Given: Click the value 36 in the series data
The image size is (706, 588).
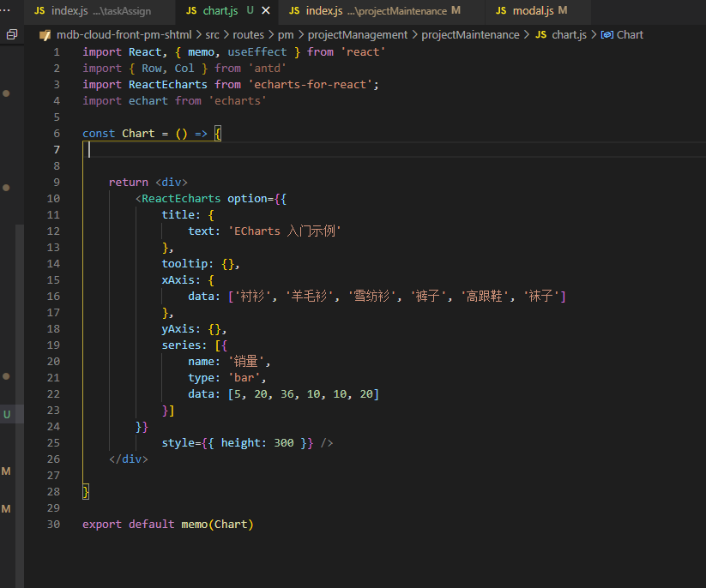Looking at the screenshot, I should coord(287,394).
